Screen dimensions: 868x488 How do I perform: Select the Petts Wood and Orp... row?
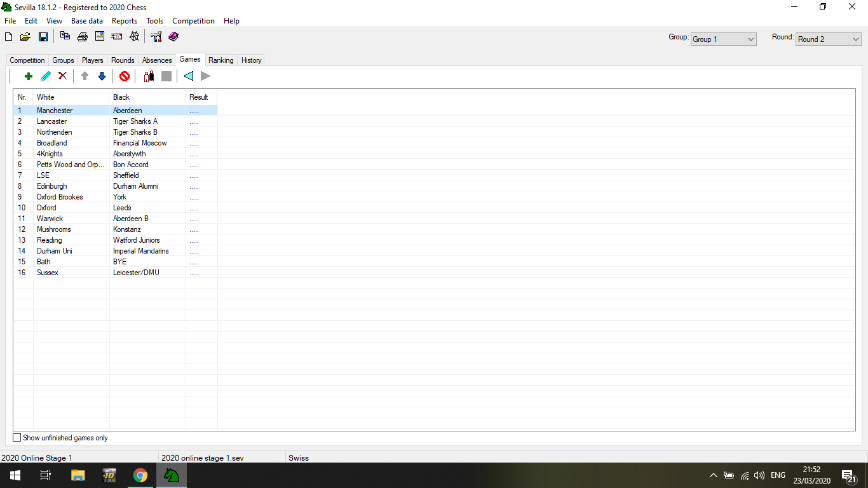pos(116,165)
